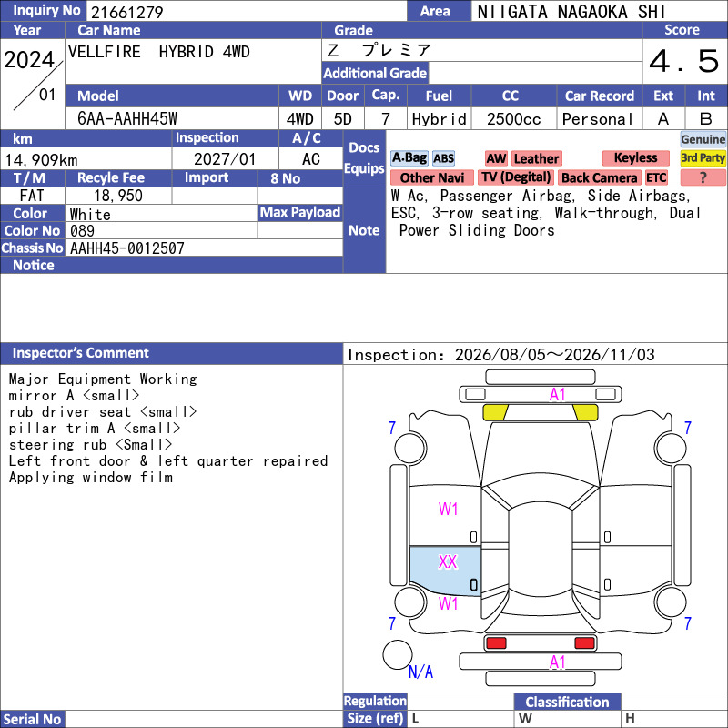Click the White color value
The height and width of the screenshot is (728, 728).
[90, 215]
